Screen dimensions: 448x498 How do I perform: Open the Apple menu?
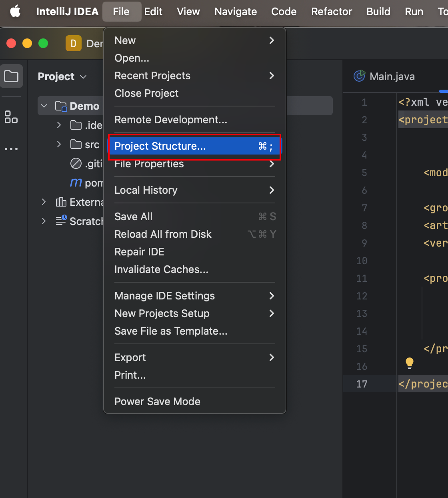[x=15, y=12]
